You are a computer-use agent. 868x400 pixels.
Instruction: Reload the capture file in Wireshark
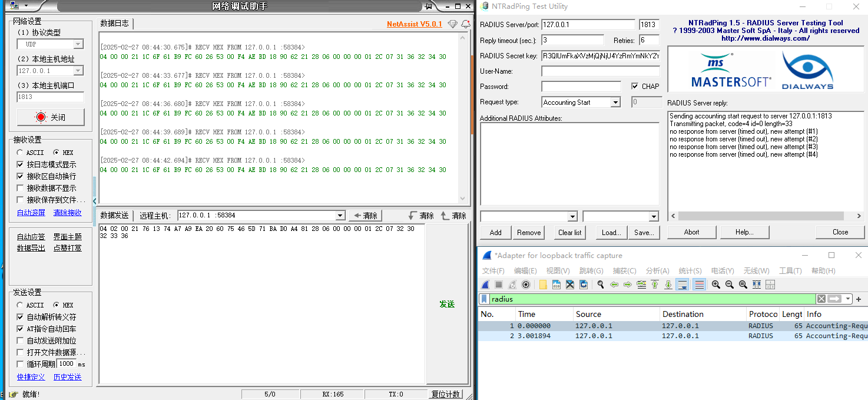[584, 285]
